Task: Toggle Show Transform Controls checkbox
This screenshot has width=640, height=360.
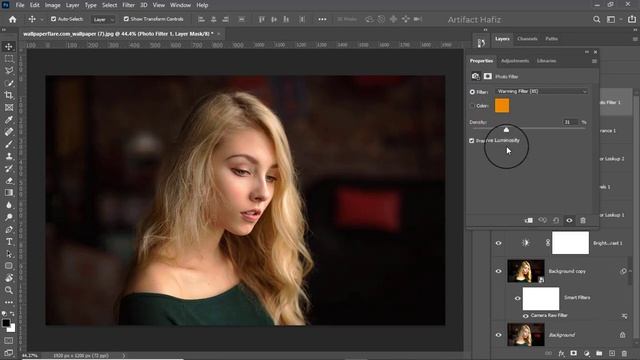Action: (126, 19)
